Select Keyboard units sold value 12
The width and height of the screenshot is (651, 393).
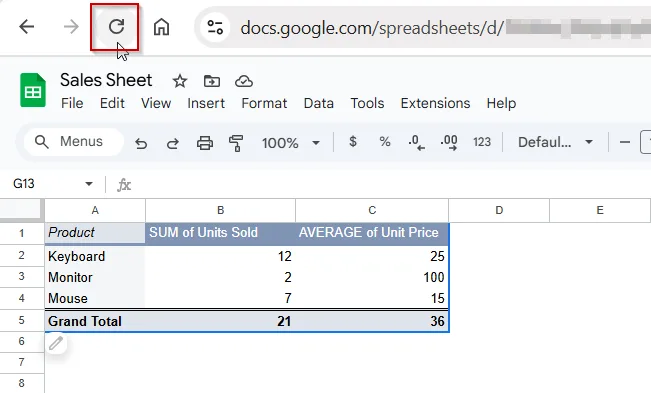[220, 256]
